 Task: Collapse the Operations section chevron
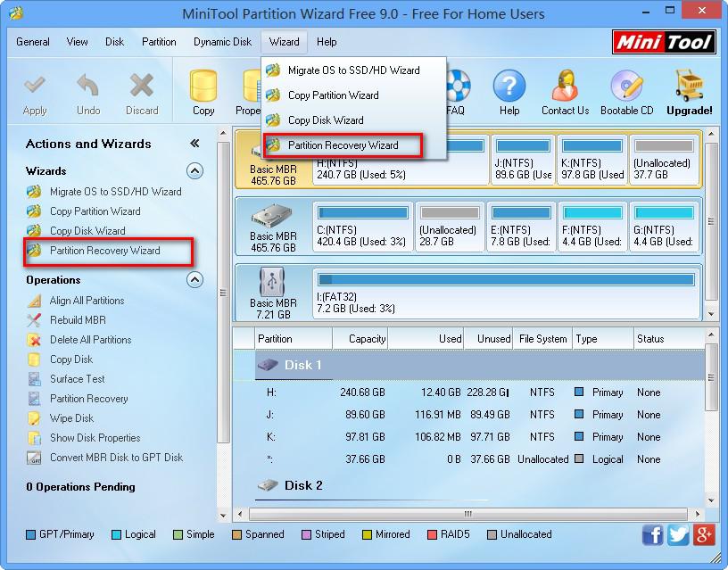194,279
